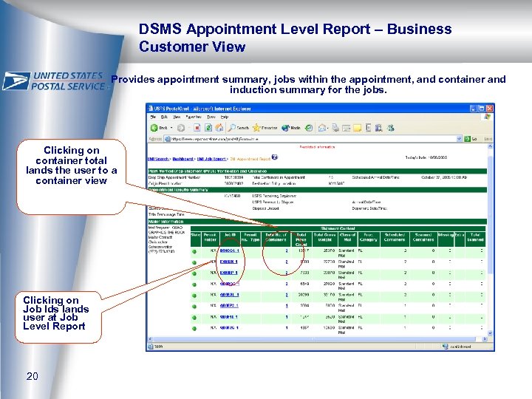Expand the Mail button dropdown arrow
This screenshot has width=532, height=399.
pyautogui.click(x=328, y=129)
